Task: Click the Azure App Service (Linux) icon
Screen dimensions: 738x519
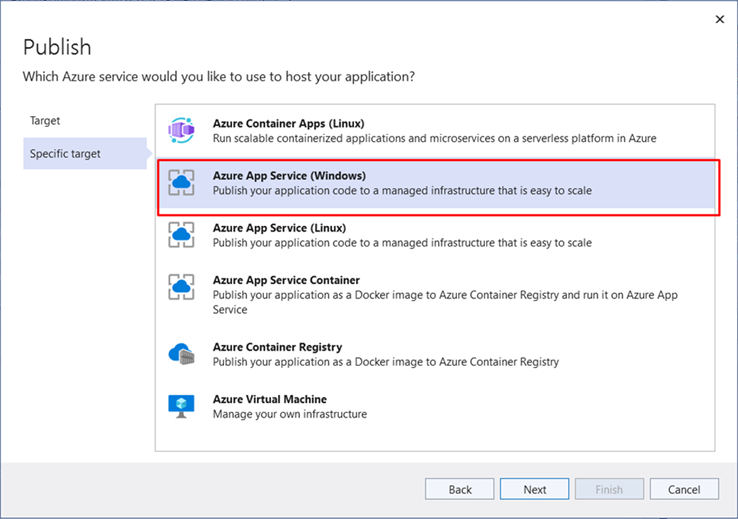Action: coord(181,235)
